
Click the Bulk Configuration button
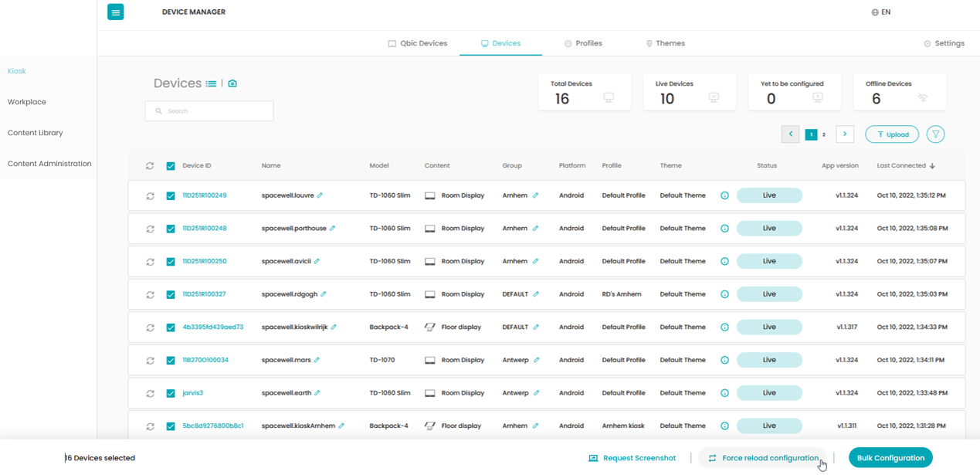click(x=890, y=458)
